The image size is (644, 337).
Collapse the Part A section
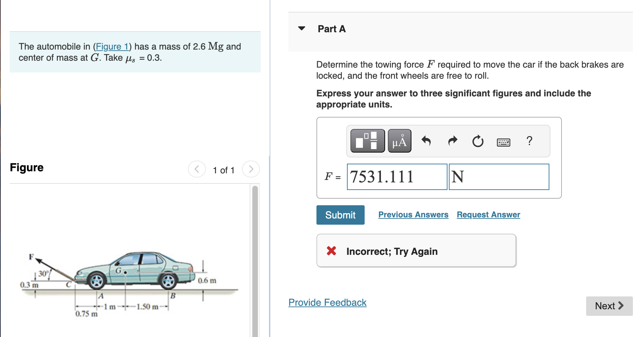point(302,28)
